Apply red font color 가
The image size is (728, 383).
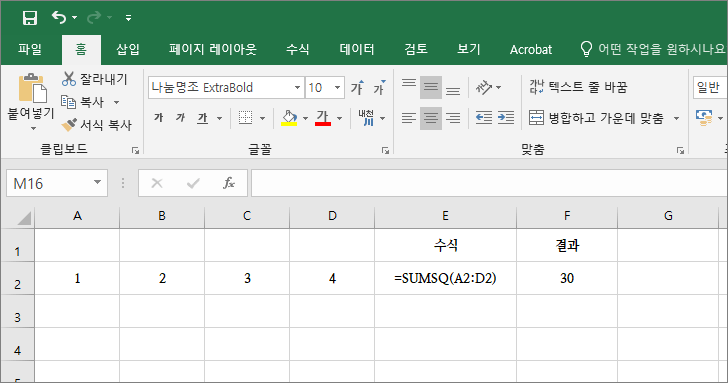(323, 118)
